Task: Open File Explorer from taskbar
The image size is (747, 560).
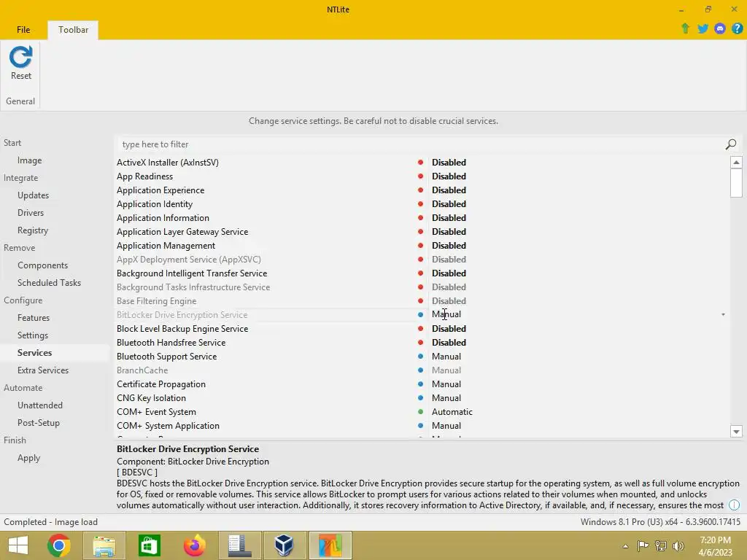Action: 104,545
